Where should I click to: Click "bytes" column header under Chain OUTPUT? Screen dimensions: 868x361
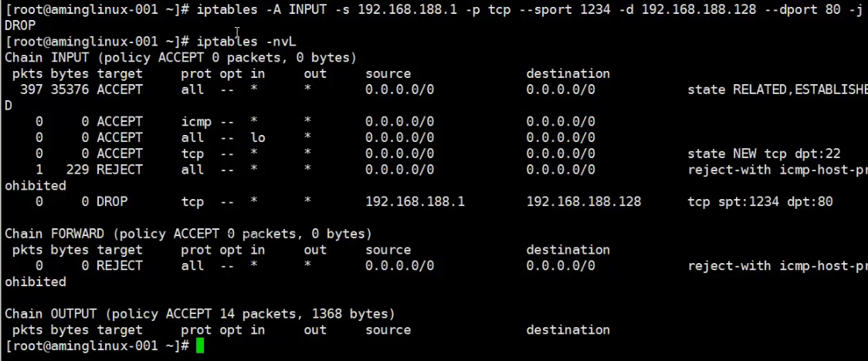70,330
